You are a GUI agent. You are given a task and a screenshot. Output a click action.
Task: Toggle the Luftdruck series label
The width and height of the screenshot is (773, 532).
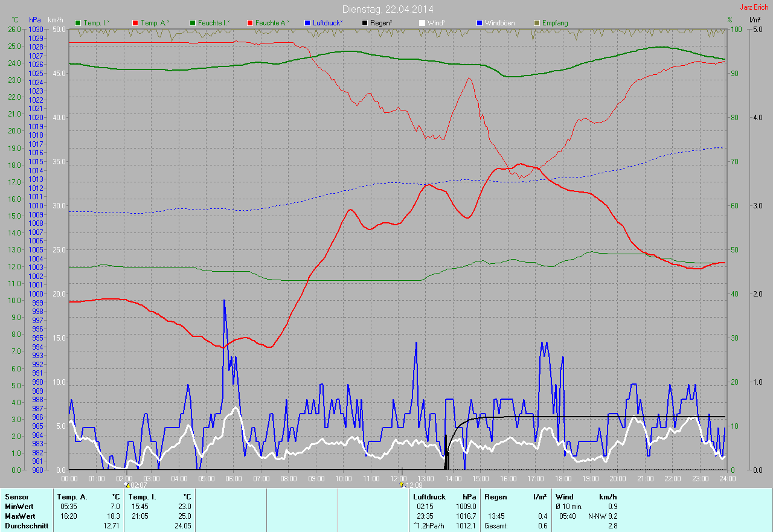328,23
